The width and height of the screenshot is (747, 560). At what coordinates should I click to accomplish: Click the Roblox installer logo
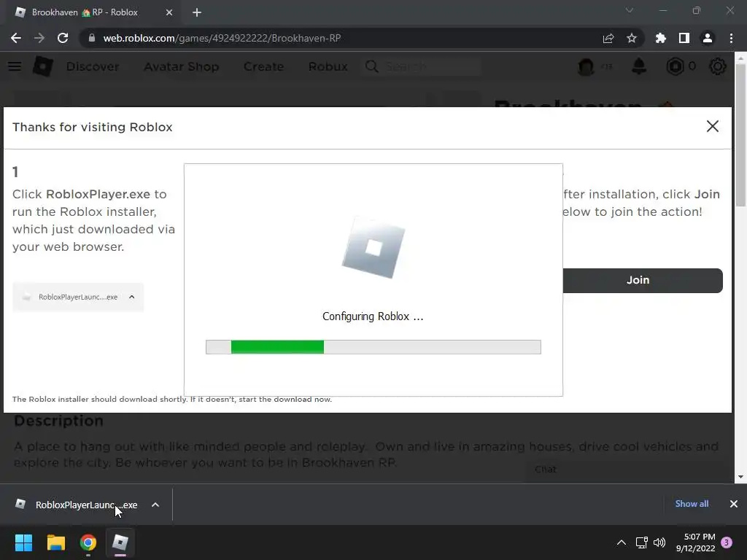[x=373, y=248]
